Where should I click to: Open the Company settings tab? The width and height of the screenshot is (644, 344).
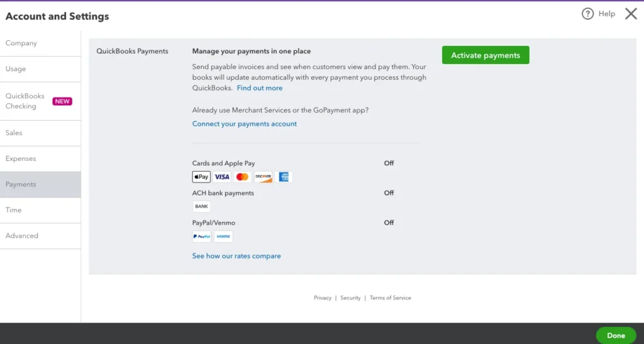(x=40, y=43)
